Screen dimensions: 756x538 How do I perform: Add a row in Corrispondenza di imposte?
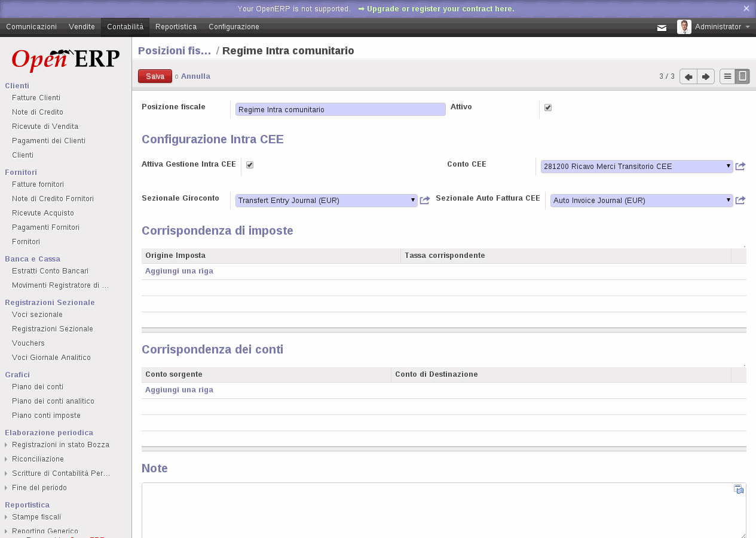[179, 271]
